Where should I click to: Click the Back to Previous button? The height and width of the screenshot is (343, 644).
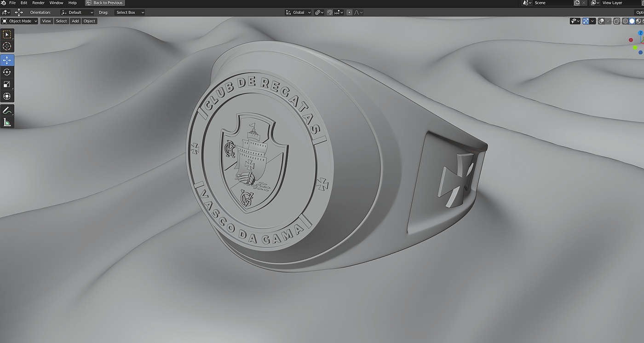point(105,3)
